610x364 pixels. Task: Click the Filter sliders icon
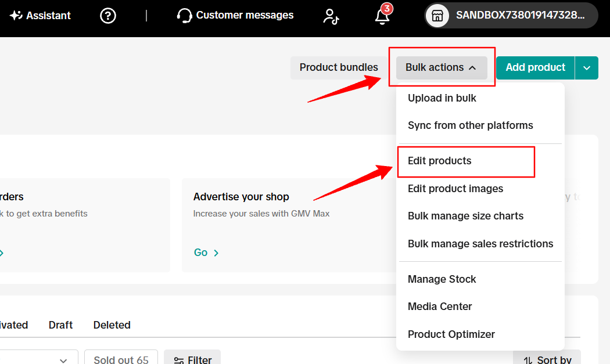(x=178, y=360)
